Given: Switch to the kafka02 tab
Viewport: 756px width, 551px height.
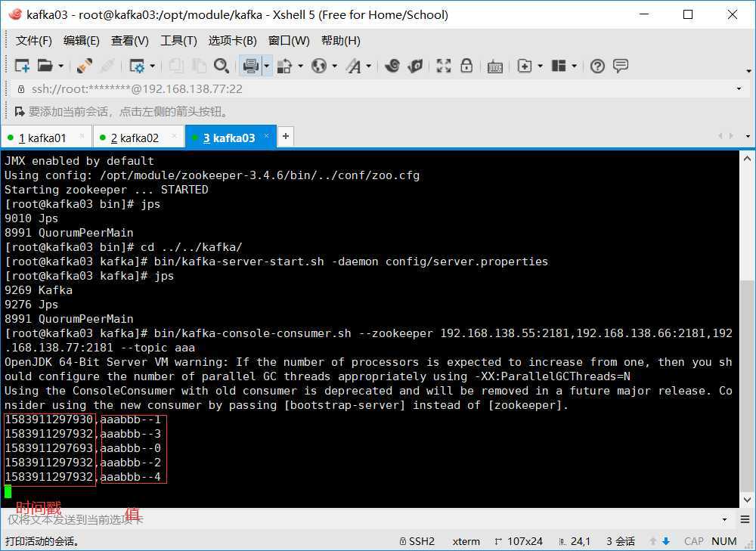Looking at the screenshot, I should 138,138.
